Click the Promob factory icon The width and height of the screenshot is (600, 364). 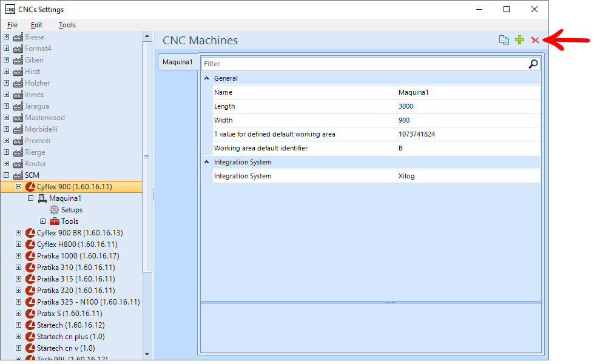click(x=18, y=141)
